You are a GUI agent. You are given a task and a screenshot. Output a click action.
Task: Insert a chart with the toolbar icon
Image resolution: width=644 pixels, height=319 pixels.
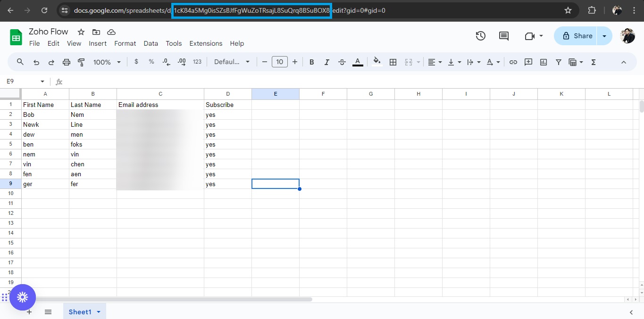click(543, 62)
